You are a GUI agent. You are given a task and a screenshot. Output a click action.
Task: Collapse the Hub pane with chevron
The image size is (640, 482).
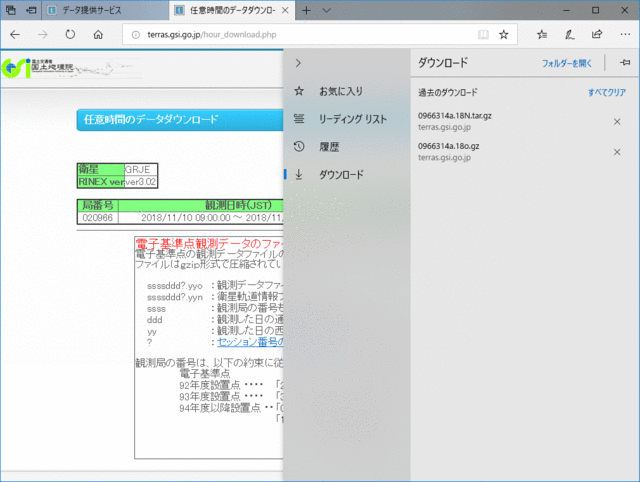point(298,63)
